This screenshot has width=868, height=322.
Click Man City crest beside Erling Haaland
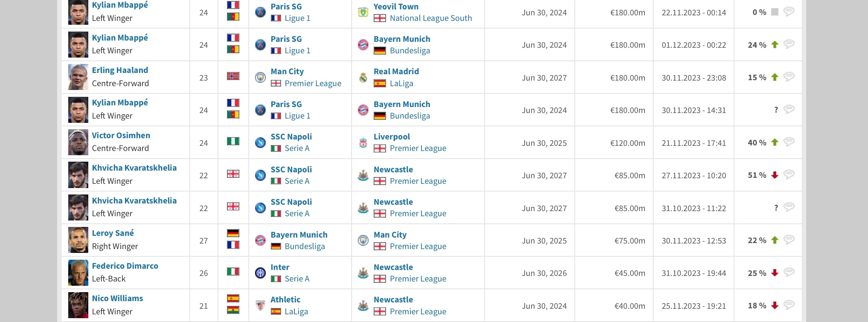click(260, 78)
